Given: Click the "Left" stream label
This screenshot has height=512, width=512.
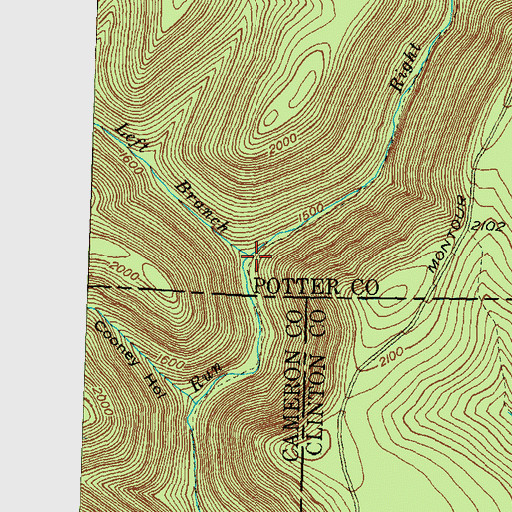Looking at the screenshot, I should pos(131,138).
